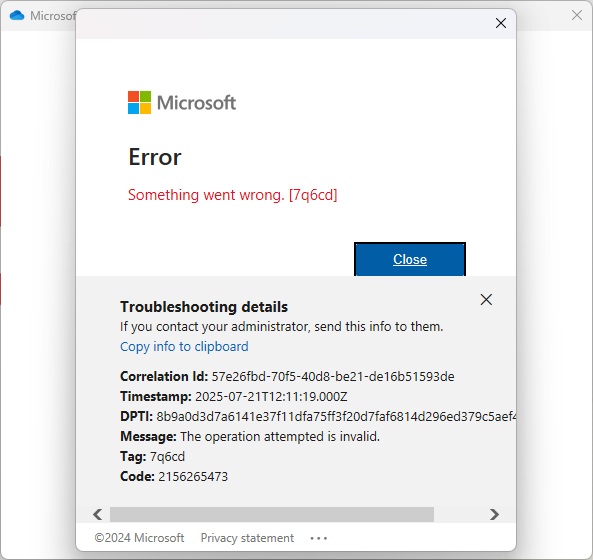Viewport: 593px width, 560px height.
Task: Click the left scroll arrow of horizontal scrollbar
Action: point(98,514)
